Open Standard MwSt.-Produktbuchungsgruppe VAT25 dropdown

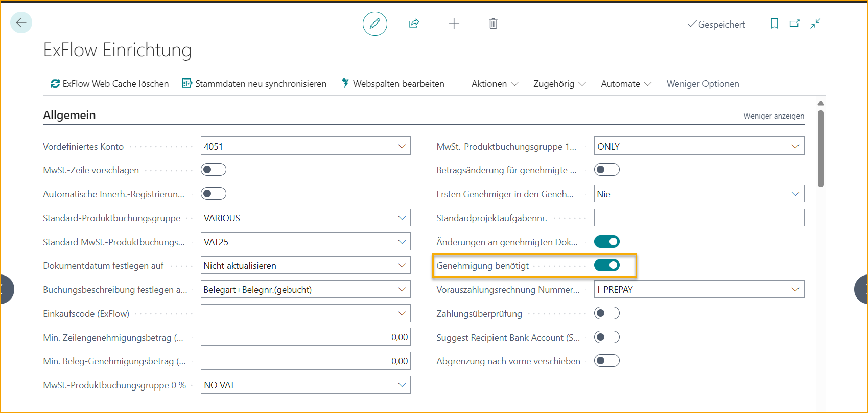402,242
